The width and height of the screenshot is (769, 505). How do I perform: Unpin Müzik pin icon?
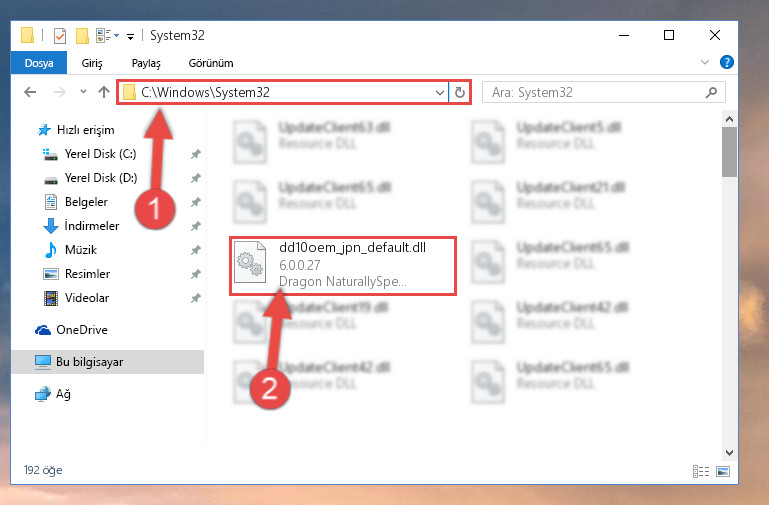pos(196,250)
